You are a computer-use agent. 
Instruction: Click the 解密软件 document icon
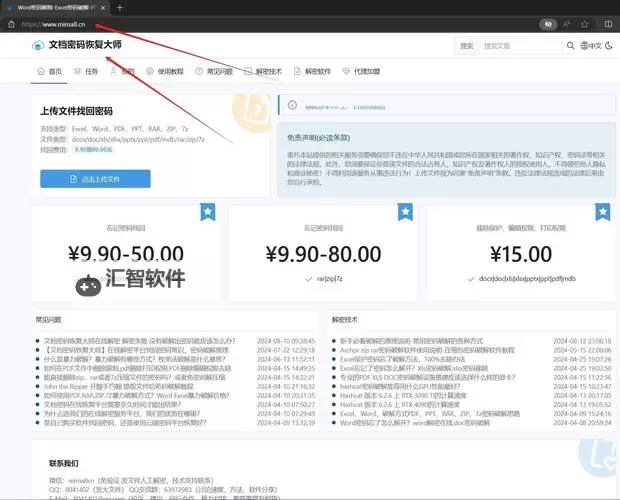[x=297, y=72]
